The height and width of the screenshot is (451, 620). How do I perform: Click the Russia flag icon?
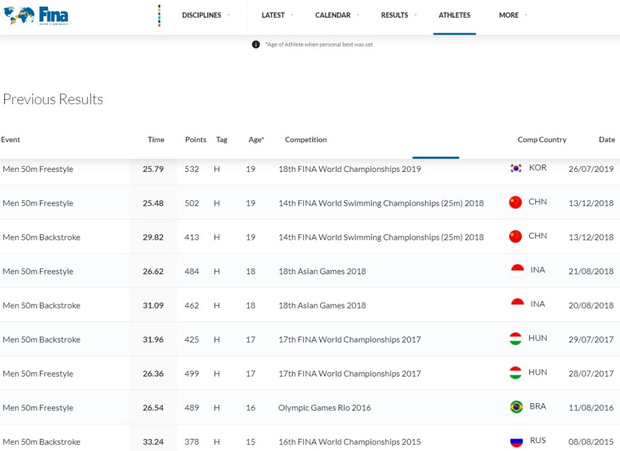tap(516, 441)
